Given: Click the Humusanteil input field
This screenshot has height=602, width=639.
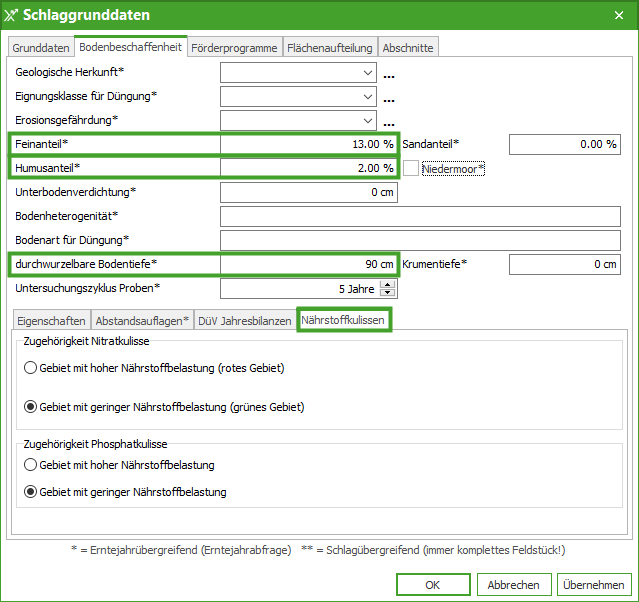Looking at the screenshot, I should [308, 168].
